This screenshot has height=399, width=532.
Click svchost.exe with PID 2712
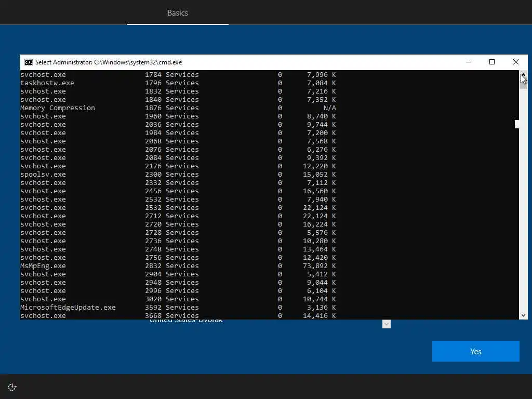point(43,216)
